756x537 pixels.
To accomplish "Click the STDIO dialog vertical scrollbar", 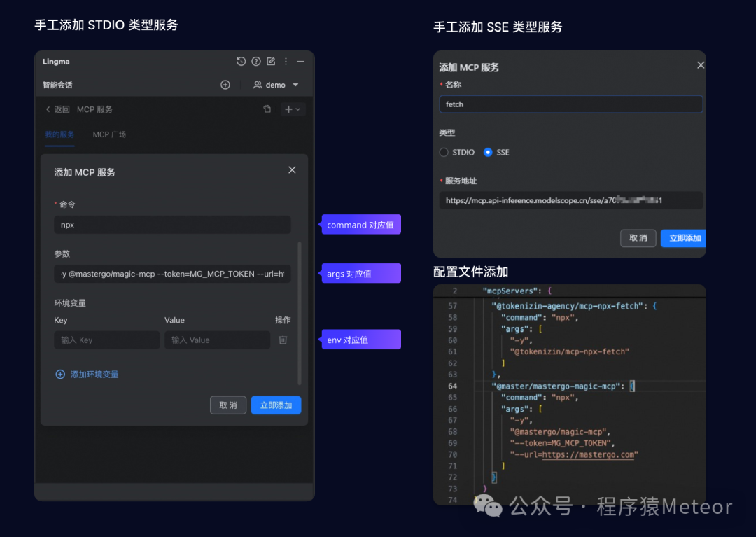I will 300,314.
